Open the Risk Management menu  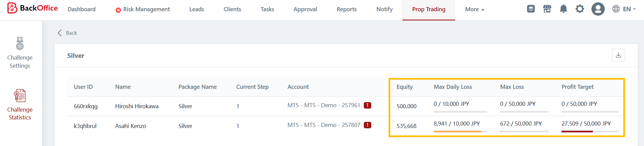[x=143, y=10]
